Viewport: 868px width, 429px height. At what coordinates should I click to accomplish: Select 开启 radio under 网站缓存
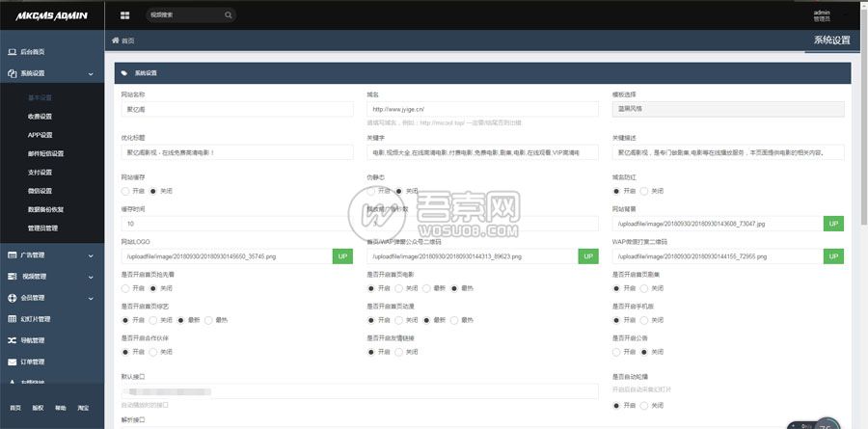[x=126, y=191]
